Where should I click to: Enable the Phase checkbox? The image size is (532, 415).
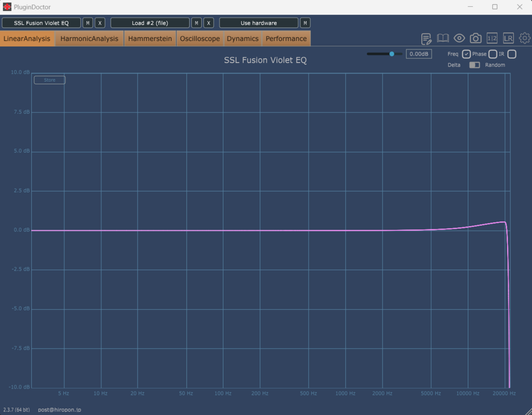pyautogui.click(x=493, y=54)
